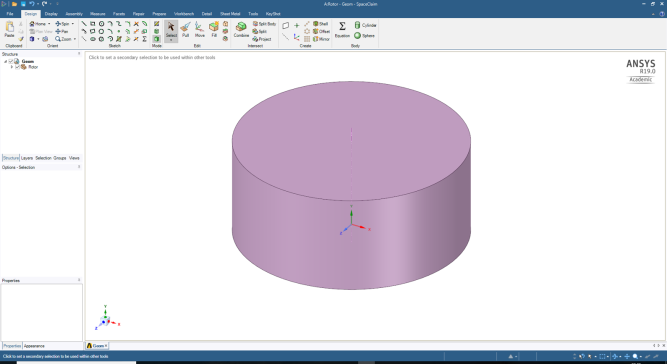The image size is (667, 364).
Task: Switch to the Sheet Metal ribbon tab
Action: [230, 14]
